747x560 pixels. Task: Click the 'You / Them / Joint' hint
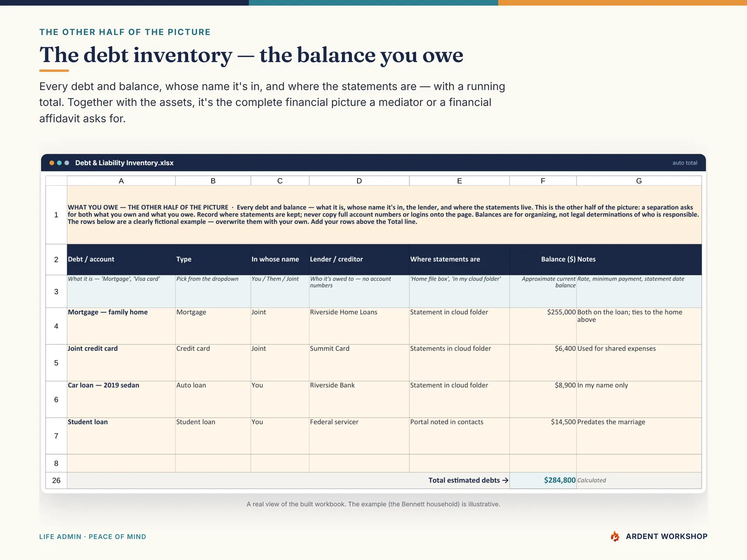coord(280,291)
